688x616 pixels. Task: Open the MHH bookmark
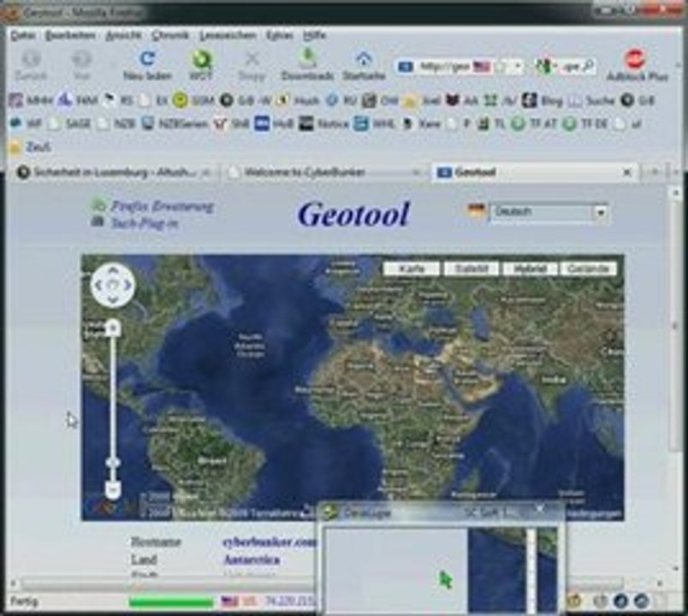(x=30, y=100)
